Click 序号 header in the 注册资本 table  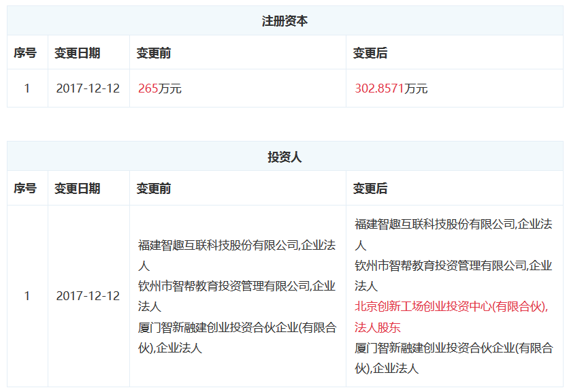26,53
